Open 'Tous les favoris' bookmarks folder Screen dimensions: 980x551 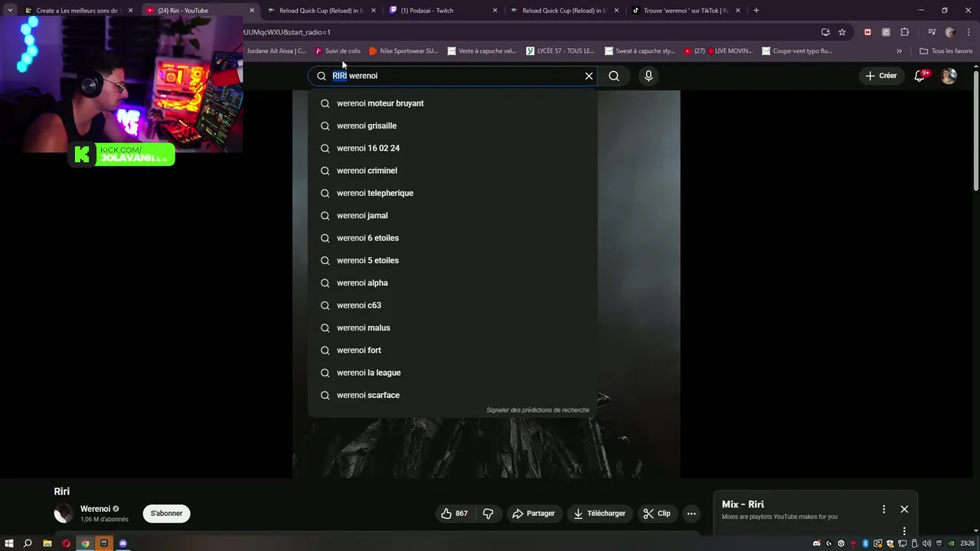(x=946, y=51)
